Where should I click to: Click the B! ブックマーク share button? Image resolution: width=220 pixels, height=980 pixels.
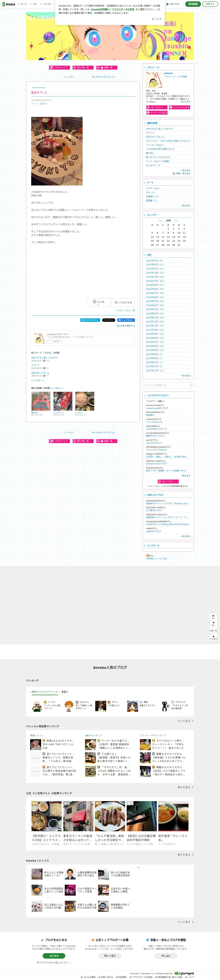tap(90, 320)
